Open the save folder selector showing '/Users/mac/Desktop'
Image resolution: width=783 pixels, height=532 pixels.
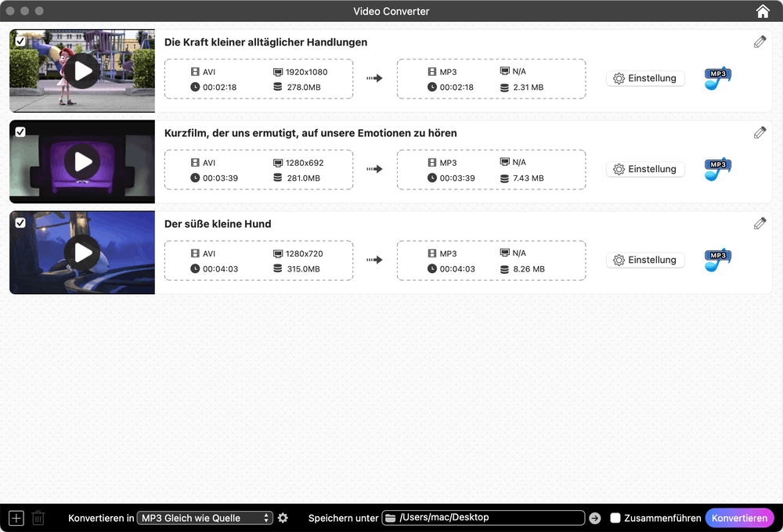point(483,517)
